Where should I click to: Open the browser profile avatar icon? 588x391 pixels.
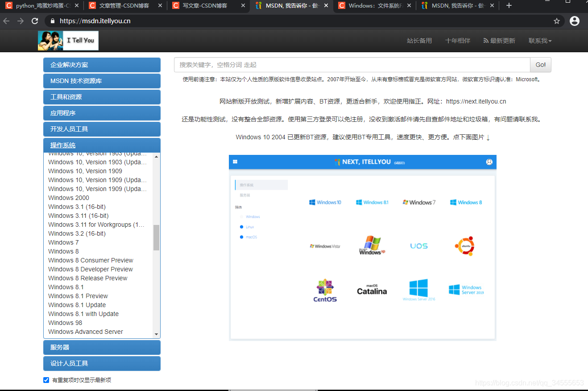coord(575,21)
